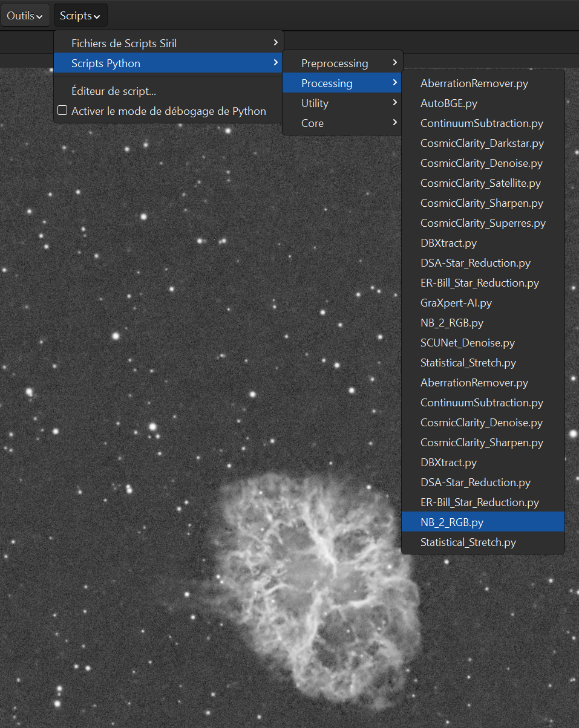
Task: Expand the Preprocessing scripts submenu
Action: (x=342, y=63)
